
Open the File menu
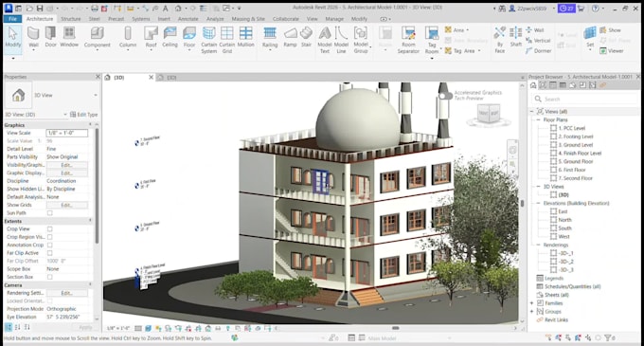[12, 19]
